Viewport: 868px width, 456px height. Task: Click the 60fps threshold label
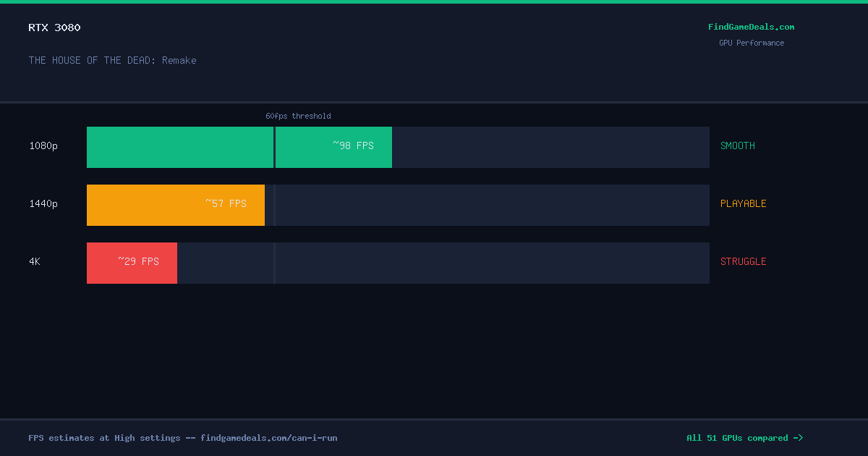click(298, 116)
